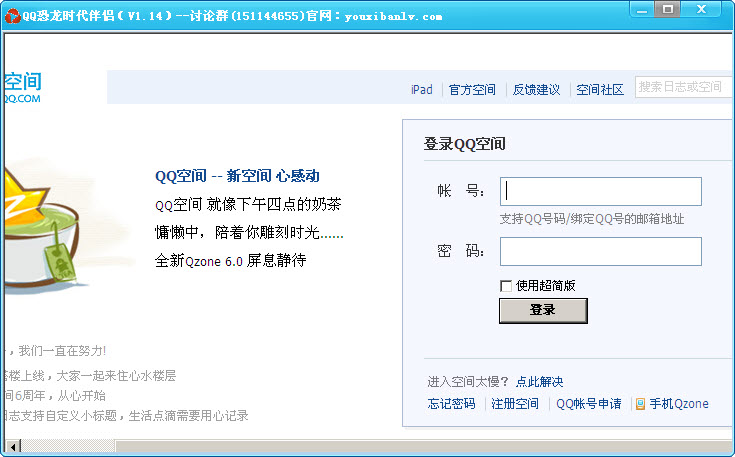Enable the 使用超简版 checkbox
Image resolution: width=735 pixels, height=457 pixels.
pyautogui.click(x=506, y=286)
